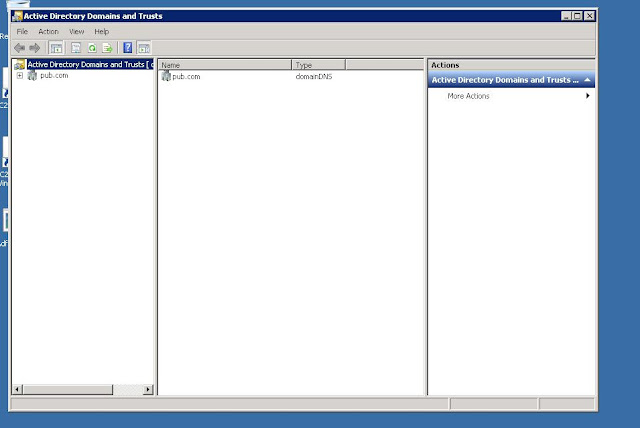This screenshot has height=428, width=640.
Task: Click the pub.com icon in the list pane
Action: click(x=166, y=76)
